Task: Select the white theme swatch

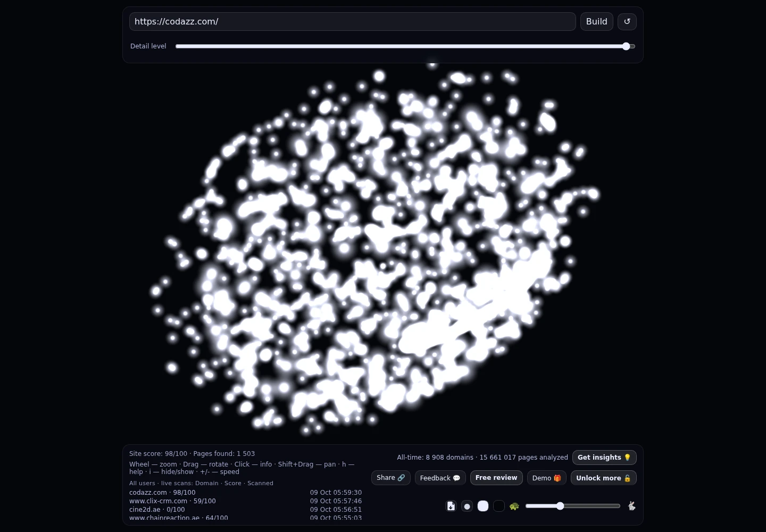Action: point(483,506)
